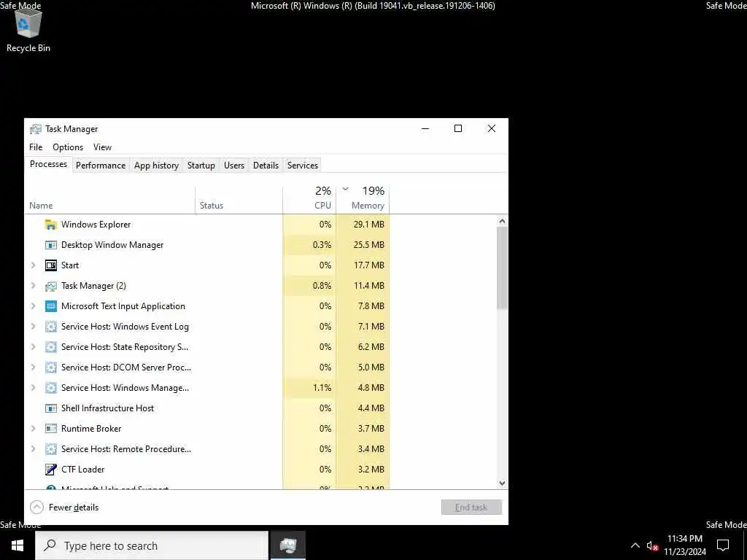This screenshot has width=747, height=560.
Task: Click the search magnifier icon in taskbar
Action: pos(50,545)
